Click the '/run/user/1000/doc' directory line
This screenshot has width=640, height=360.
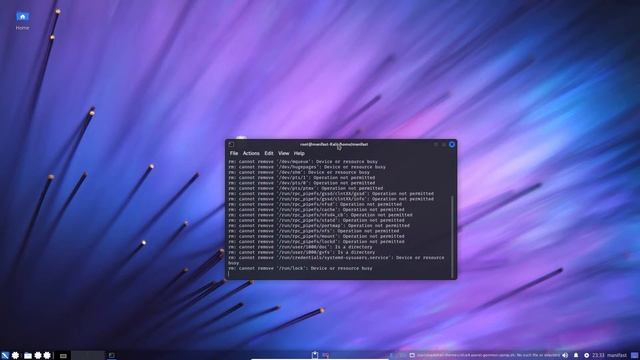[300, 247]
